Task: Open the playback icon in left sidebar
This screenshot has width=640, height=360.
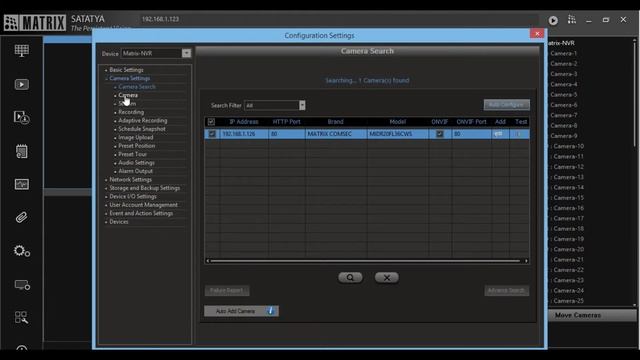Action: pyautogui.click(x=22, y=84)
